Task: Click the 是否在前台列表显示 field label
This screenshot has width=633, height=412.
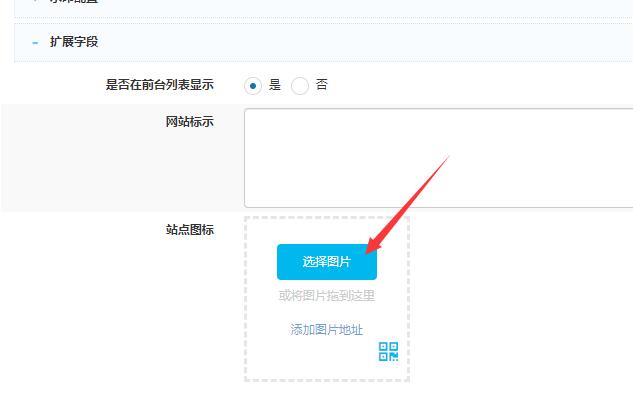Action: click(159, 86)
